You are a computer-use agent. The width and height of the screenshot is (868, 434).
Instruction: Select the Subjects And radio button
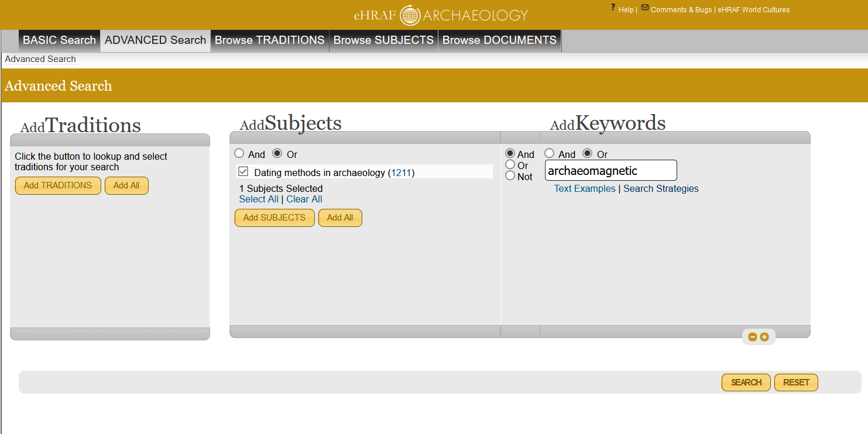pos(239,153)
